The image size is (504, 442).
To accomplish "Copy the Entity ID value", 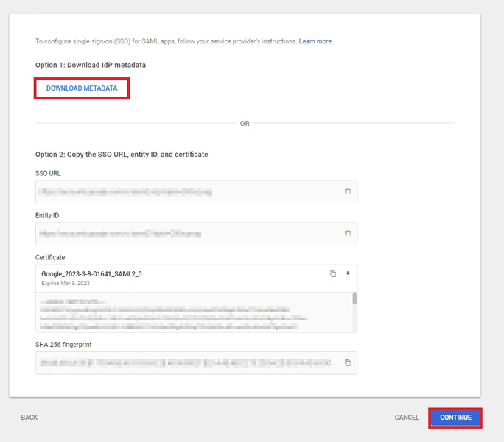I will click(348, 234).
